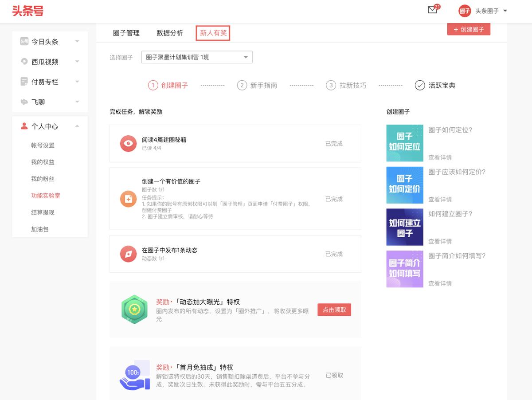Image resolution: width=532 pixels, height=400 pixels.
Task: Select the 飞聊 sidebar icon
Action: [x=24, y=102]
